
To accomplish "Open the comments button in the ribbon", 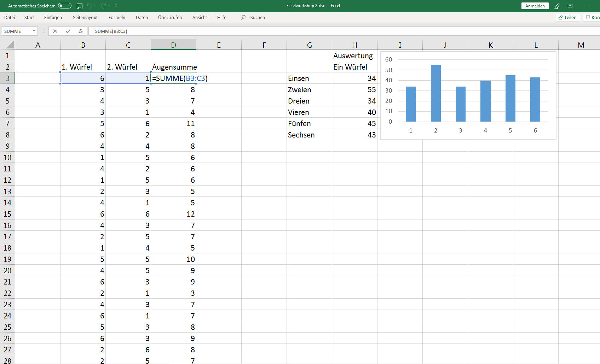I will pos(591,17).
